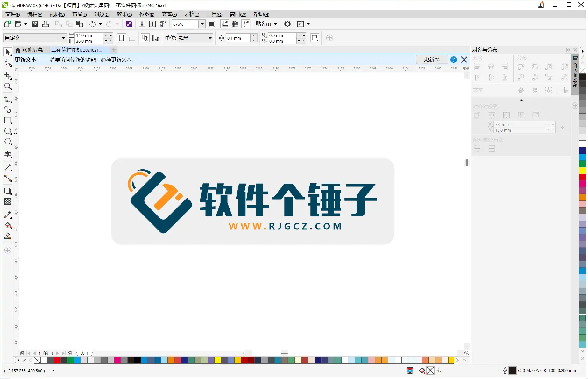
Task: Select the Connector tool
Action: (8, 178)
